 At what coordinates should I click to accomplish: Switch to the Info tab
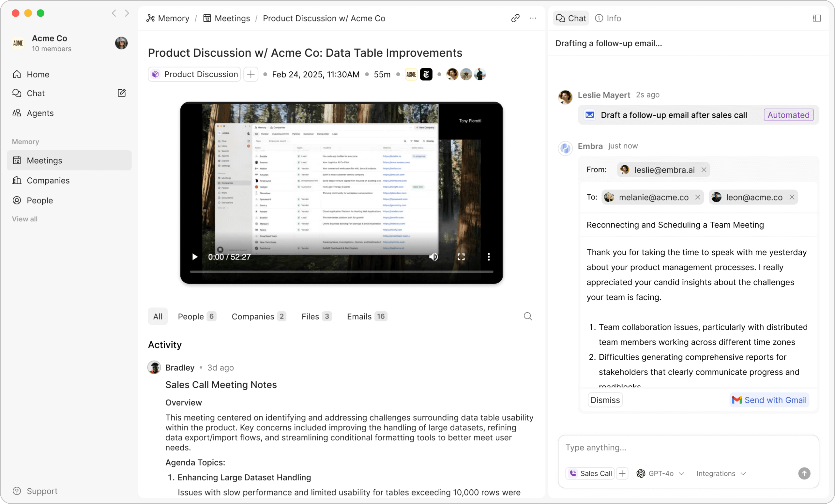608,18
